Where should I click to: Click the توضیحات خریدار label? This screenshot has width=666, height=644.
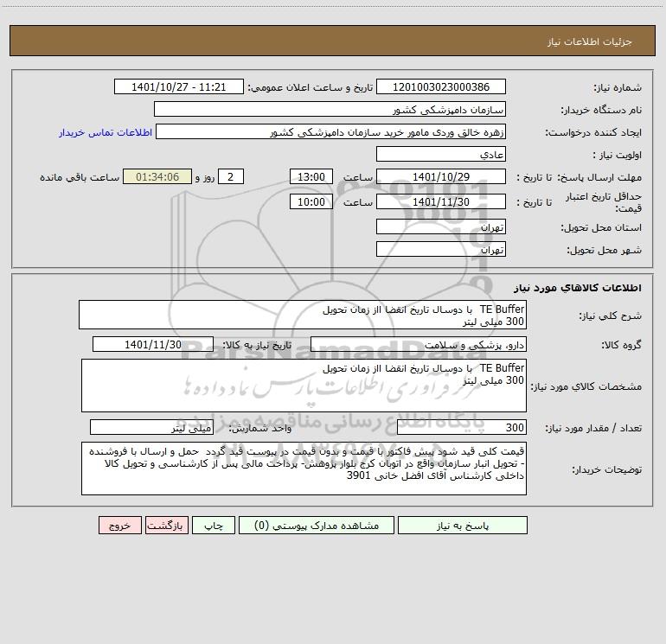coord(606,469)
